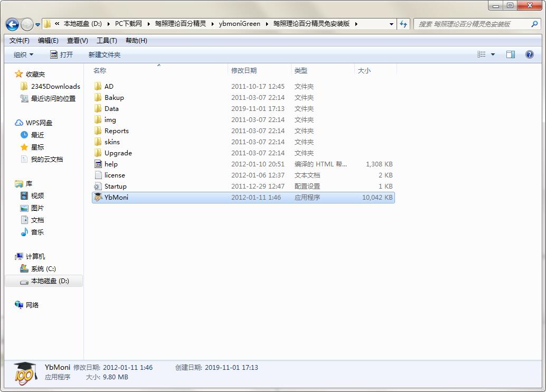Viewport: 546px width, 392px height.
Task: Click 计算机 in navigation pane
Action: (x=35, y=256)
